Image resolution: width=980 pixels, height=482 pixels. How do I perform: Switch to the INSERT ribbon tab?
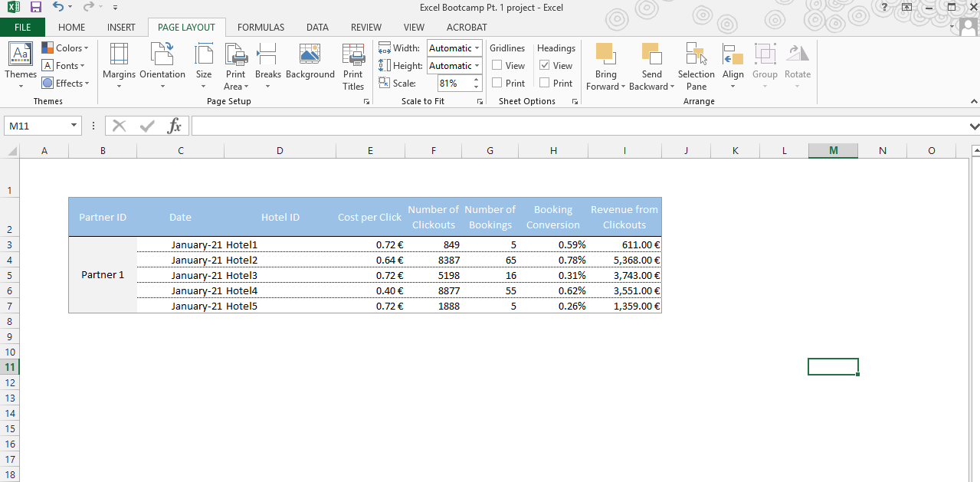121,27
